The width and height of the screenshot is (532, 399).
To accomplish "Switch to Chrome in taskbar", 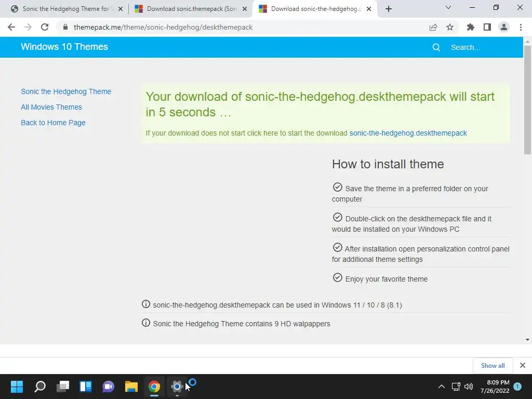I will coord(154,387).
